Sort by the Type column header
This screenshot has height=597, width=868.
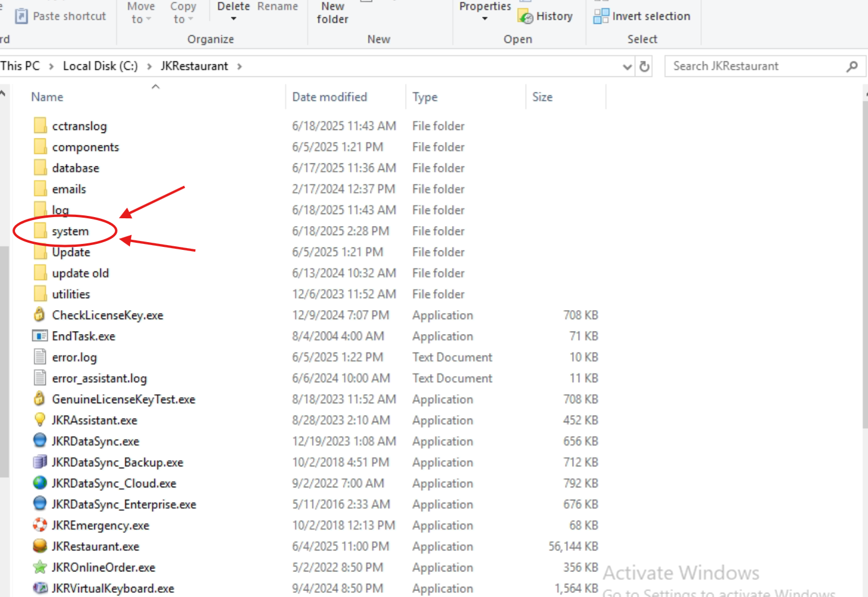coord(425,97)
